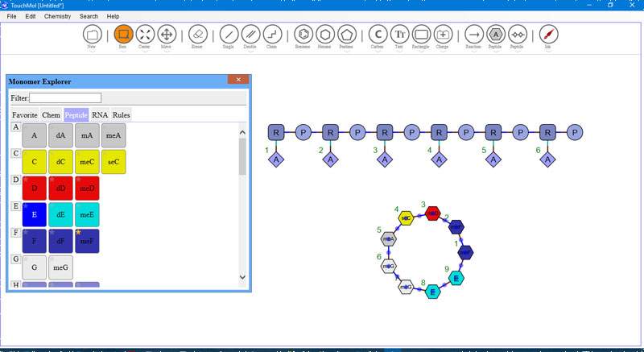Select the red hexagon numbered 3 in ring

tap(432, 213)
